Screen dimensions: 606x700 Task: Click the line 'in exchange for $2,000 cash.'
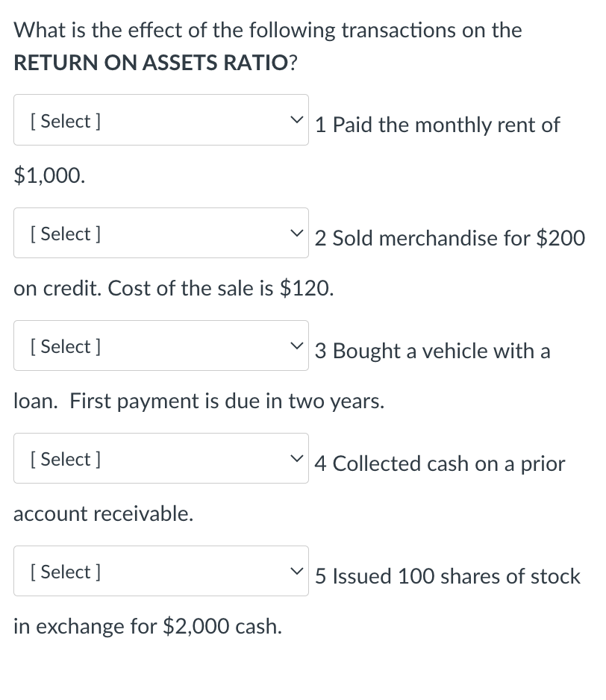[148, 627]
